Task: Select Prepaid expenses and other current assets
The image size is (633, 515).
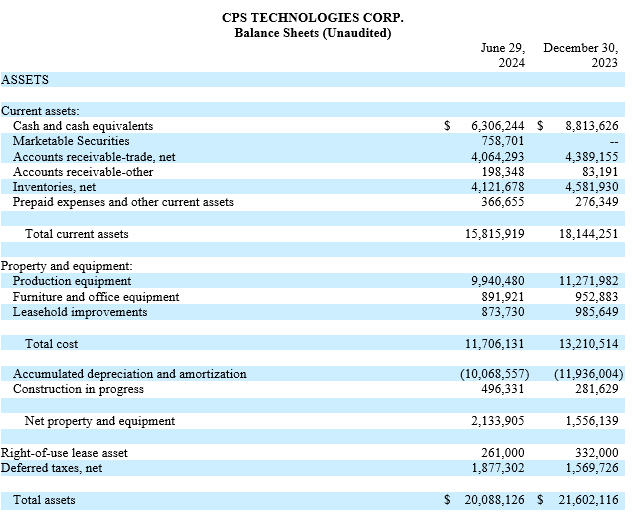Action: [x=123, y=202]
